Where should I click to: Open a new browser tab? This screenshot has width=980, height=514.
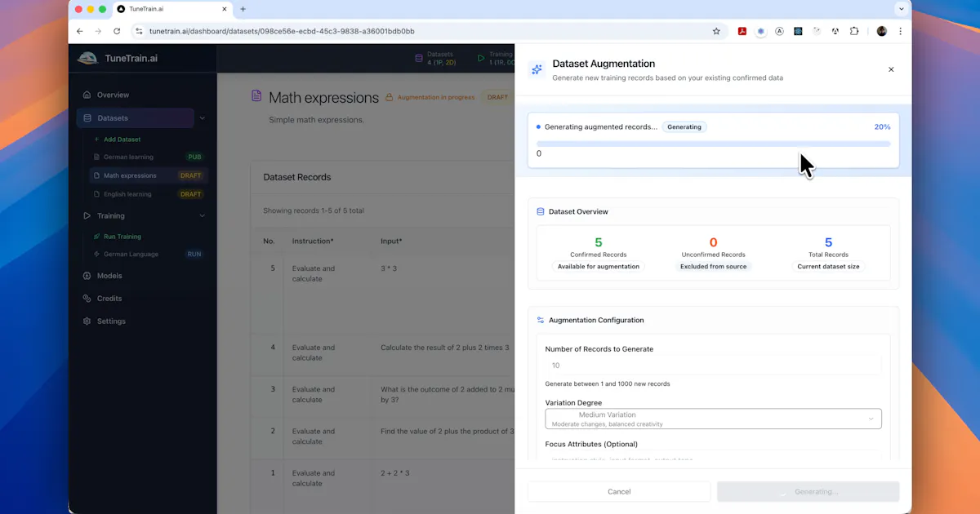tap(243, 9)
